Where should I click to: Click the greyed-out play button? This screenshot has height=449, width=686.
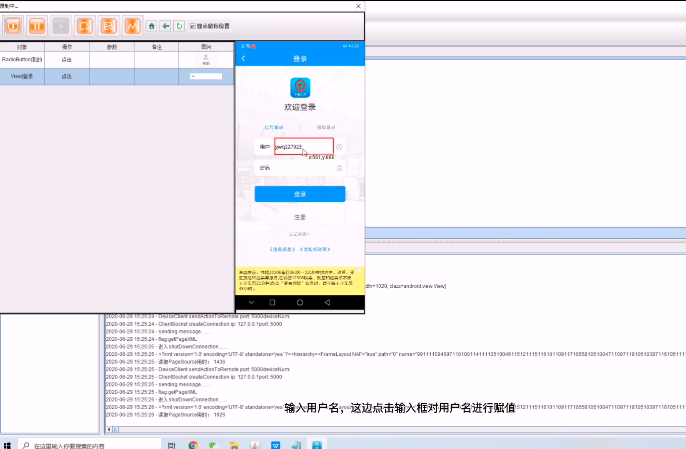coord(62,26)
